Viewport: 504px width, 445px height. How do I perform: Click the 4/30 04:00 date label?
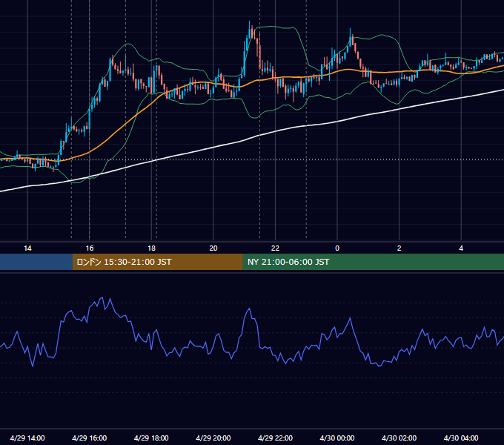point(461,438)
